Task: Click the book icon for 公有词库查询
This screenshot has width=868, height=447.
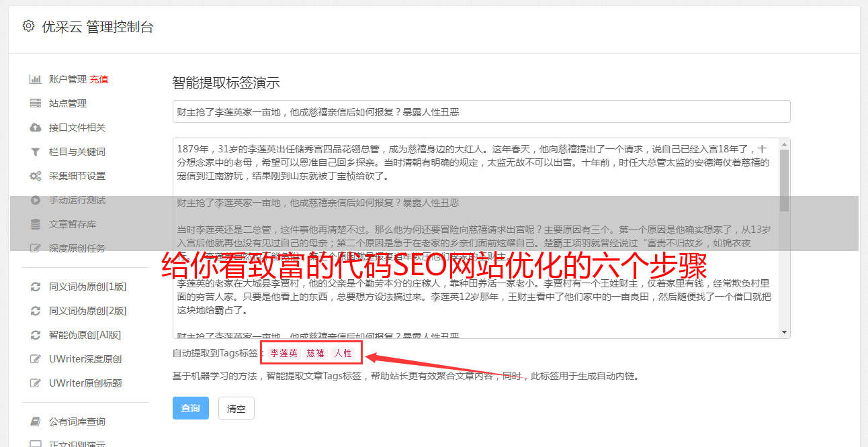Action: (36, 421)
